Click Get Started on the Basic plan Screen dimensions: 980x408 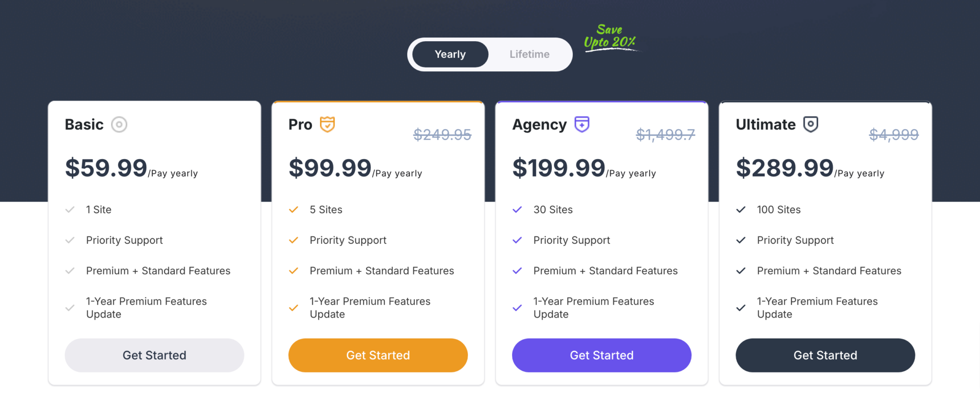click(x=154, y=355)
